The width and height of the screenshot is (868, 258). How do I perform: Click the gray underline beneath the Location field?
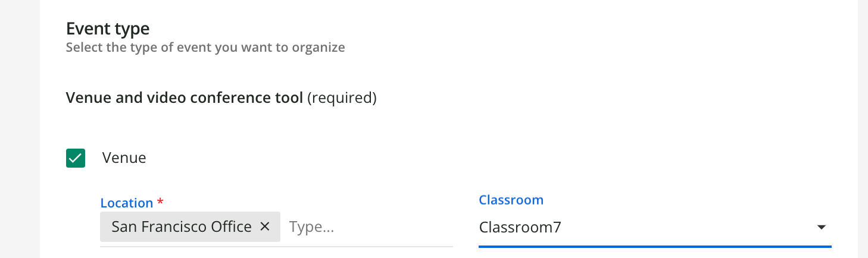click(276, 246)
